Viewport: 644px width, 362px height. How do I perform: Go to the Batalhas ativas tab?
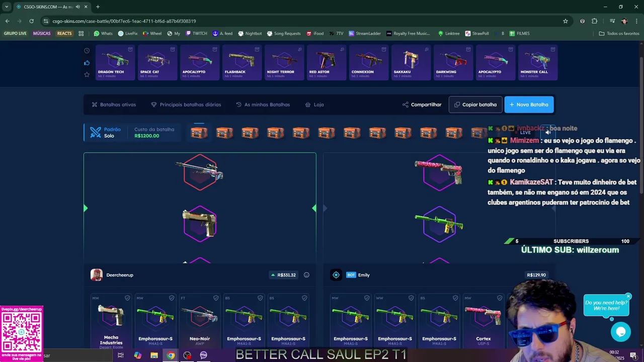point(114,105)
